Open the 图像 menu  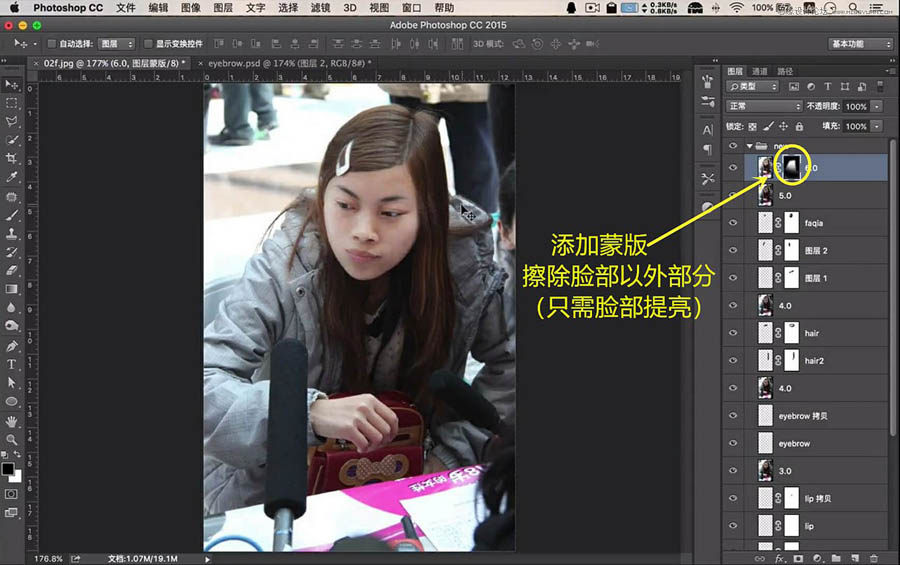(x=191, y=8)
